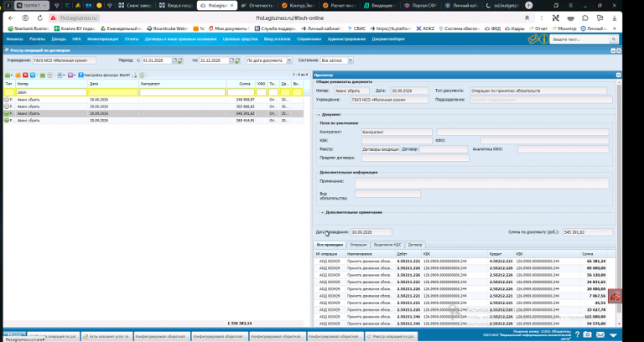Click the blue filter funnel icon
The height and width of the screenshot is (342, 644).
[80, 75]
